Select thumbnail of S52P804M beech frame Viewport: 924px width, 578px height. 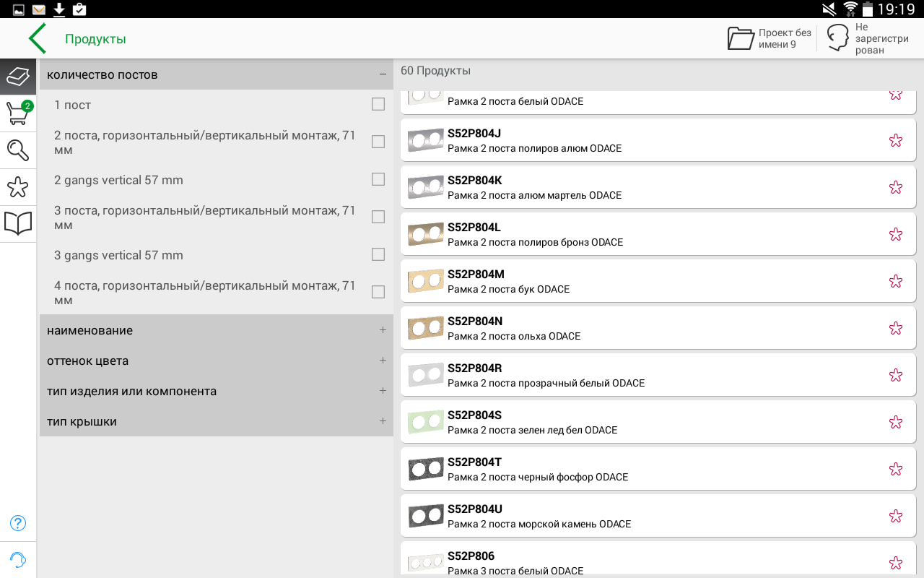pyautogui.click(x=425, y=281)
